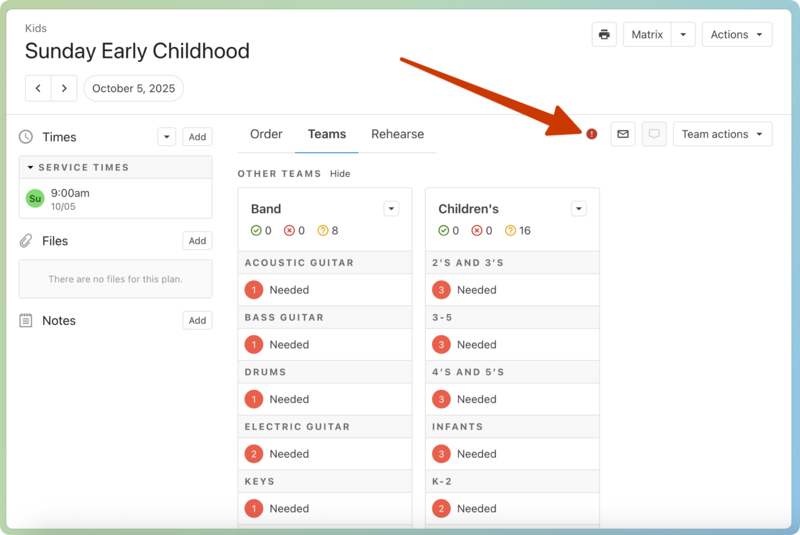Image resolution: width=800 pixels, height=535 pixels.
Task: Click the green Su service time badge
Action: [x=35, y=198]
